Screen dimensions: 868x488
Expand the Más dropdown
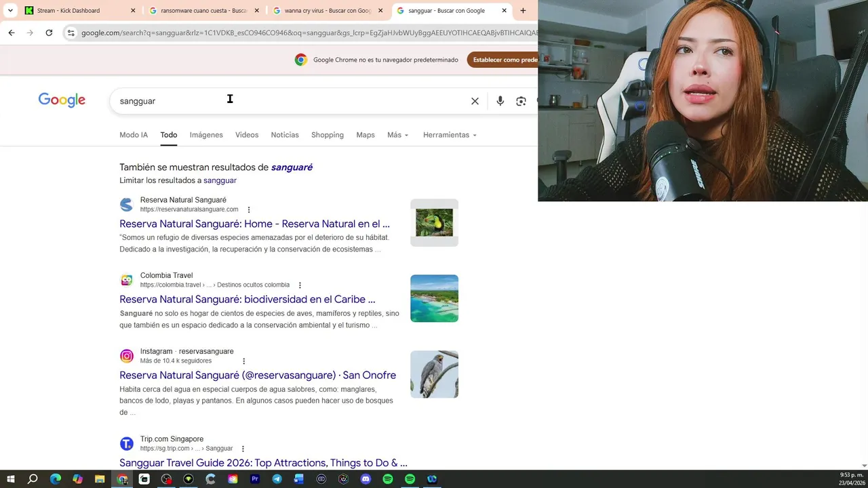pyautogui.click(x=398, y=135)
